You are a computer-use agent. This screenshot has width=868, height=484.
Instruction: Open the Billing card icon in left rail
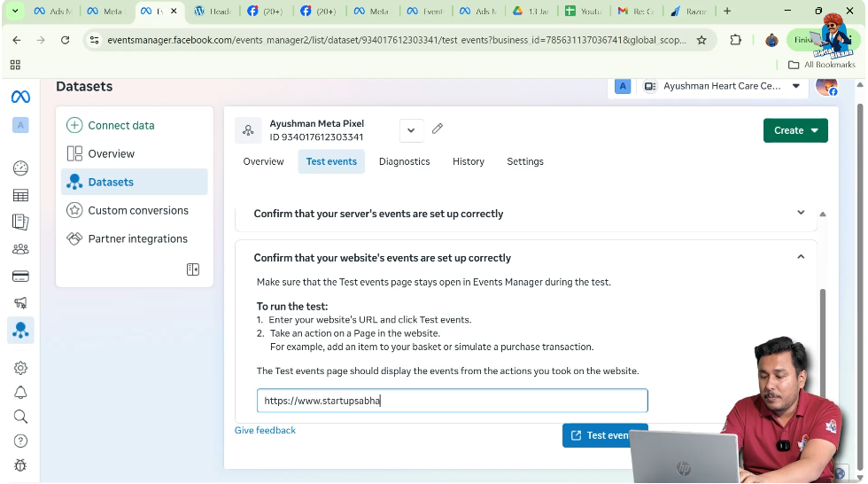20,276
